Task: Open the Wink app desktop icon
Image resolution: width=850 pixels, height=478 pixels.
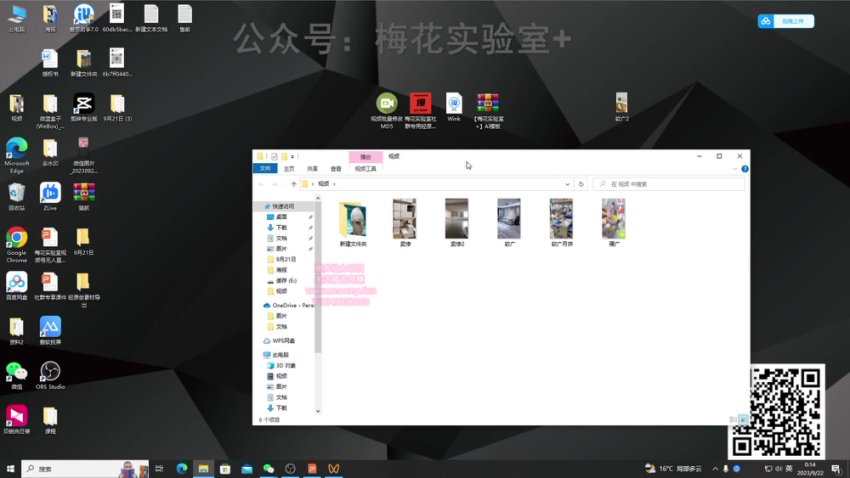Action: [454, 103]
